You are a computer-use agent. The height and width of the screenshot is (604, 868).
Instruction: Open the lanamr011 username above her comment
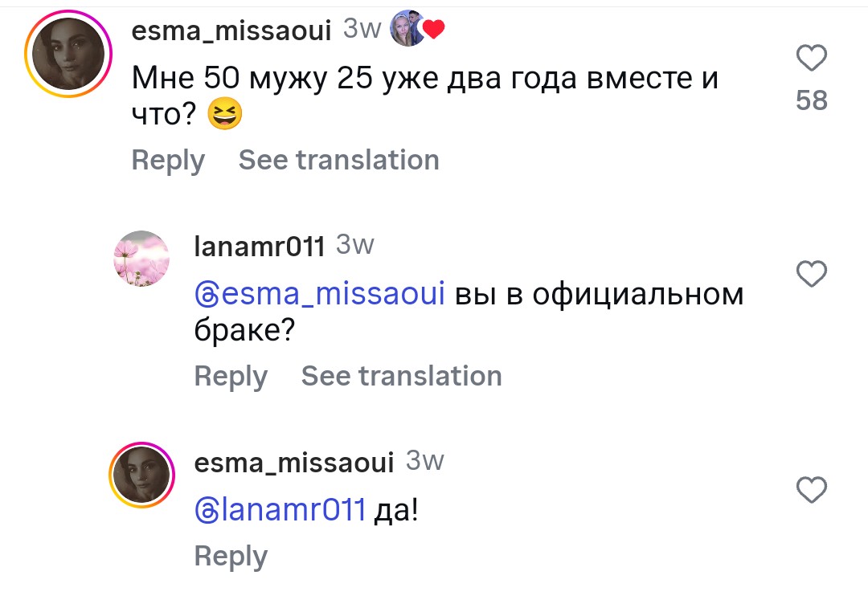pyautogui.click(x=260, y=247)
